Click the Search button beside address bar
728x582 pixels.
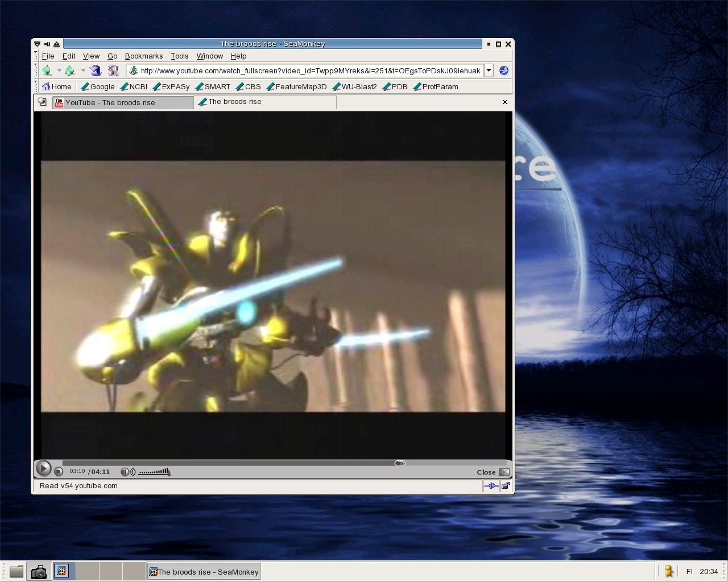[503, 70]
